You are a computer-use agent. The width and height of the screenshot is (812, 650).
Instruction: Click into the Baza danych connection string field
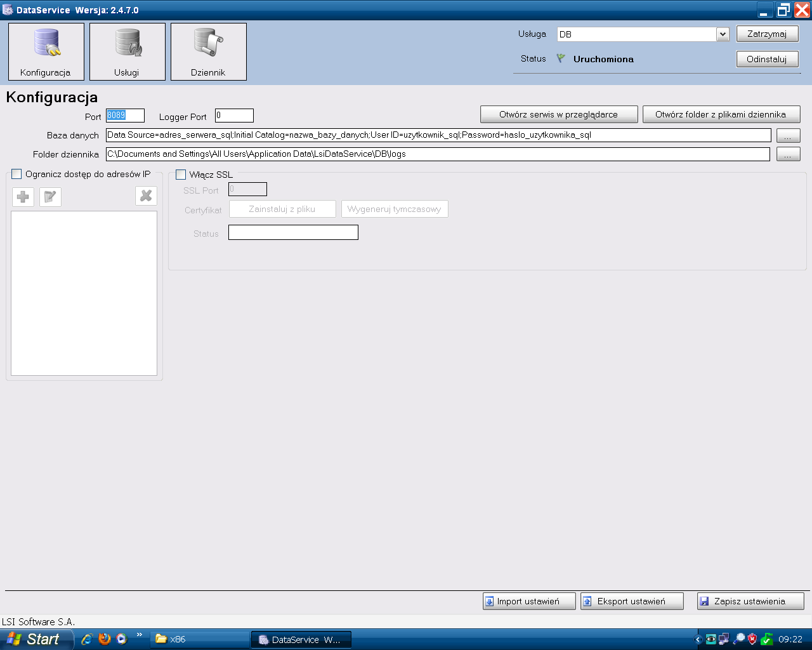(x=438, y=135)
